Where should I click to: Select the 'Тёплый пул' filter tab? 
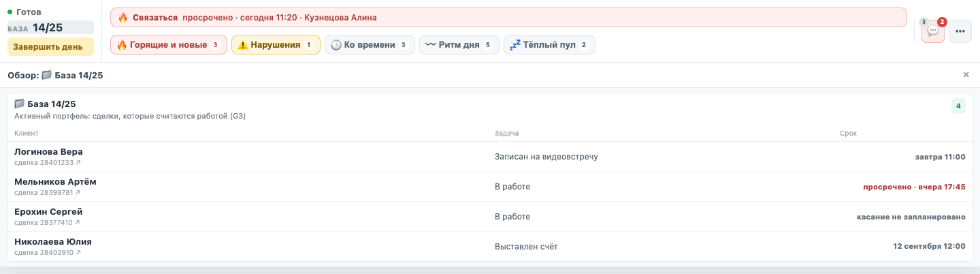[x=549, y=45]
